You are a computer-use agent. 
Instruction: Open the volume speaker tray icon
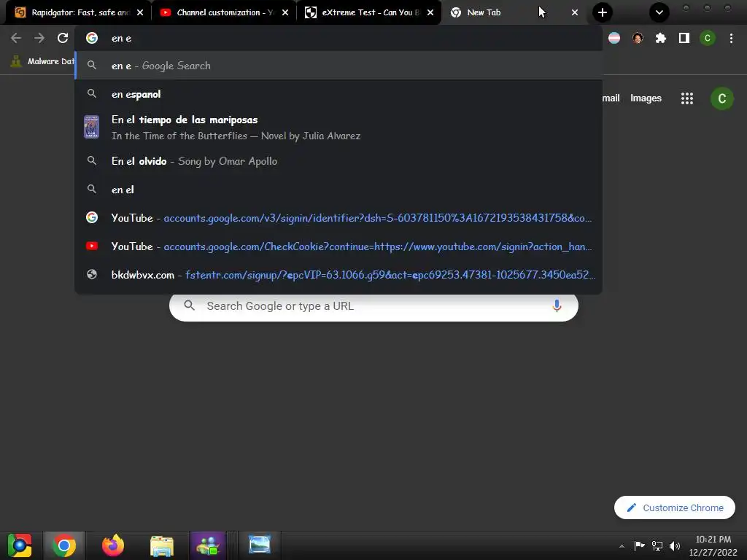click(x=674, y=545)
